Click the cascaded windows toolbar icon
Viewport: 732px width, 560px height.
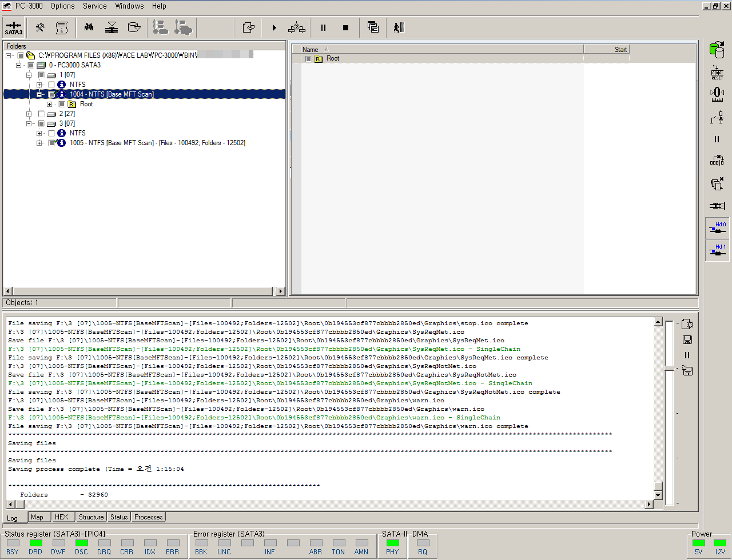pos(373,27)
